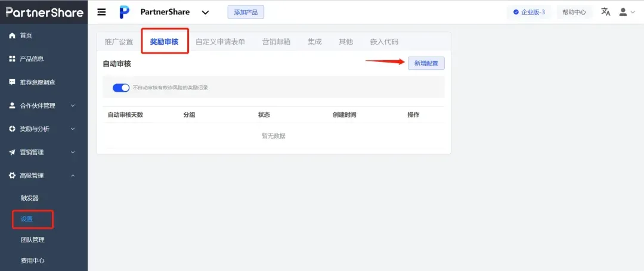Open 团队管理 in the sidebar
The image size is (644, 271).
32,240
